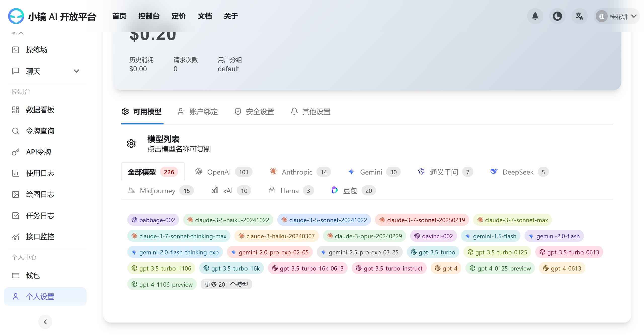This screenshot has height=335, width=644.
Task: Open the language translation switcher
Action: [579, 16]
